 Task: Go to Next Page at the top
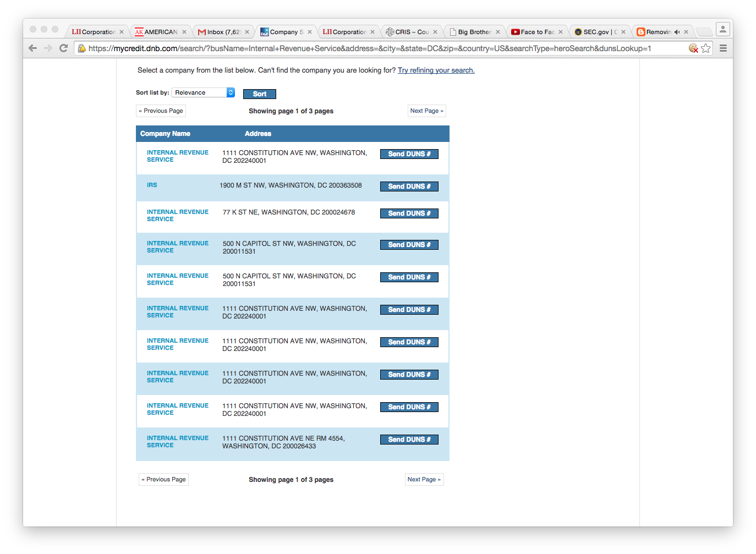426,111
